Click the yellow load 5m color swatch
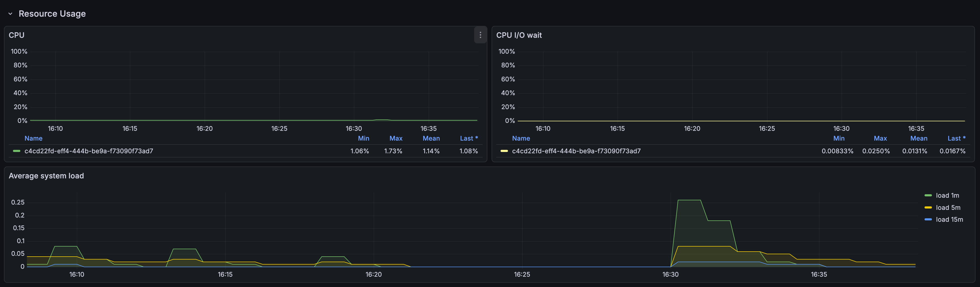The width and height of the screenshot is (980, 287). click(928, 208)
